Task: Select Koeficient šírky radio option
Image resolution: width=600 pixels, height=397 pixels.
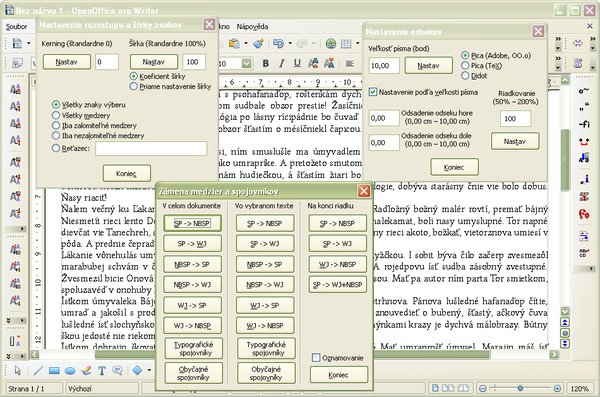Action: (157, 76)
